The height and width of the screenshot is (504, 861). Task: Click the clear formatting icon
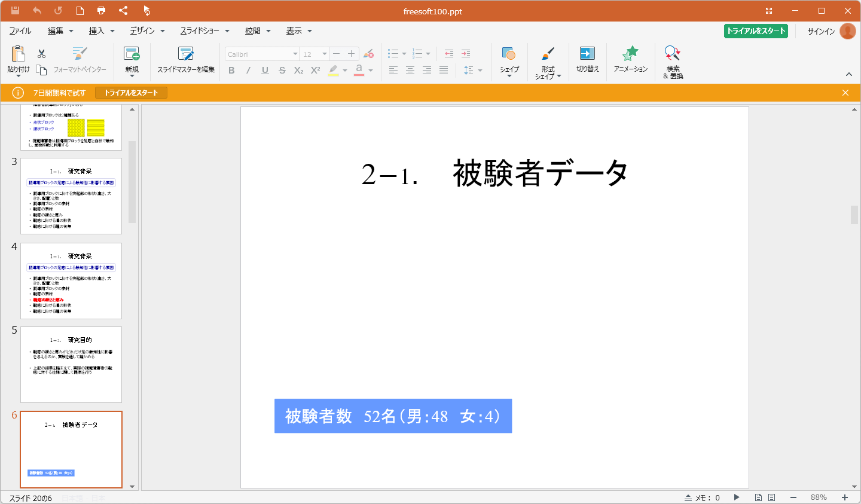(368, 54)
